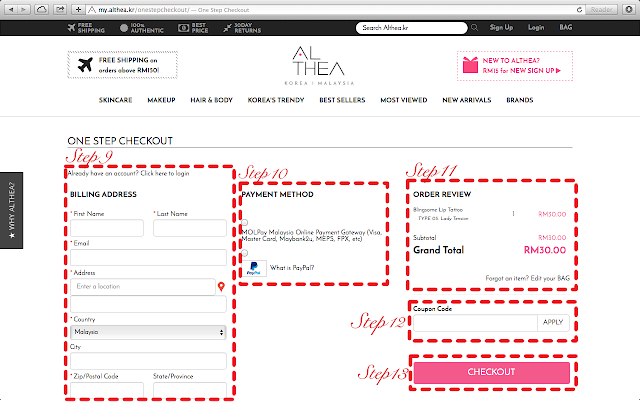The height and width of the screenshot is (402, 640).
Task: Click 'Click here to login' link
Action: 164,173
